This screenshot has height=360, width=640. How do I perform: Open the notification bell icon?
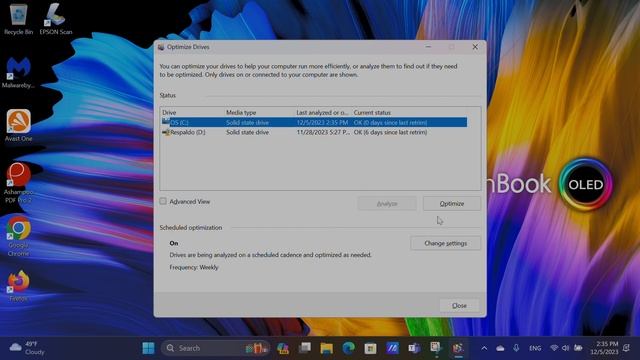click(x=627, y=348)
